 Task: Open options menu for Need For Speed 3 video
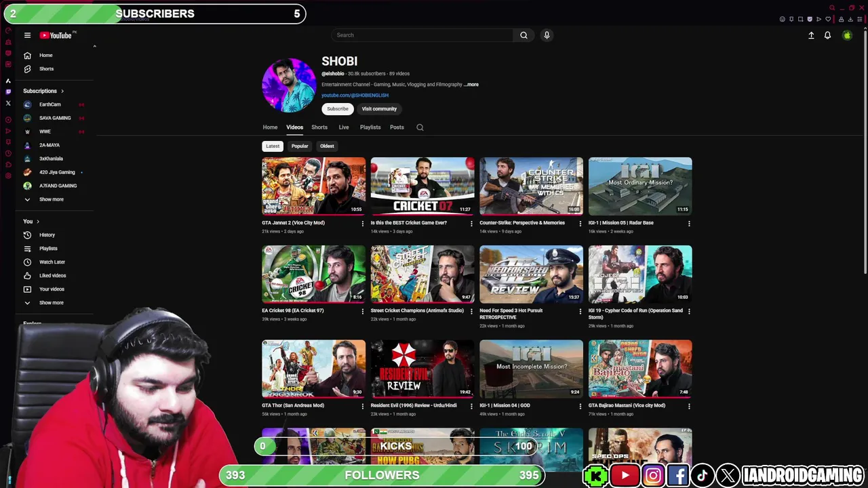pos(580,312)
